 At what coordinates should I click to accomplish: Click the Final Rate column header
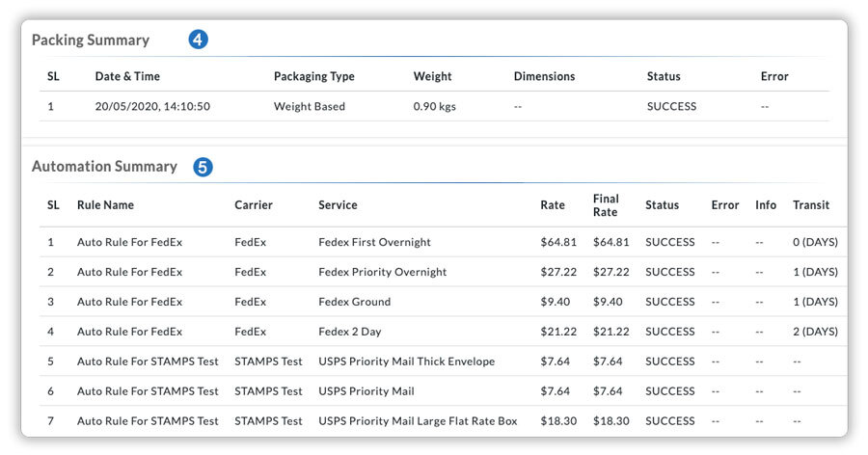click(606, 204)
